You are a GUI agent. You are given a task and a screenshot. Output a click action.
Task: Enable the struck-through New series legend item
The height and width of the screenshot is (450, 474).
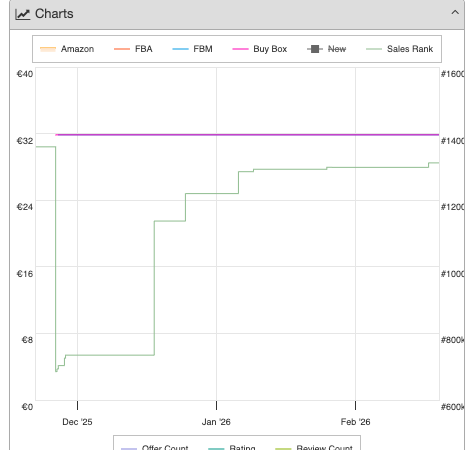[326, 49]
